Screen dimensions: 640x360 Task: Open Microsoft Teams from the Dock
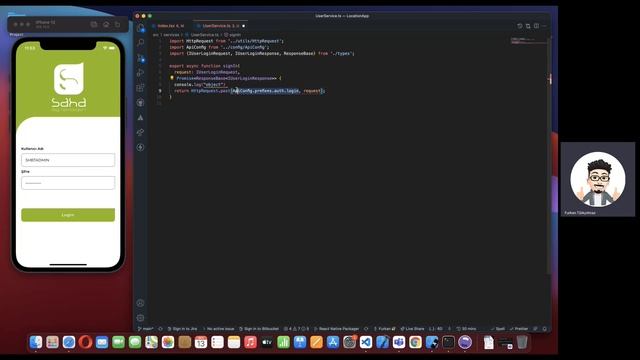coord(399,342)
